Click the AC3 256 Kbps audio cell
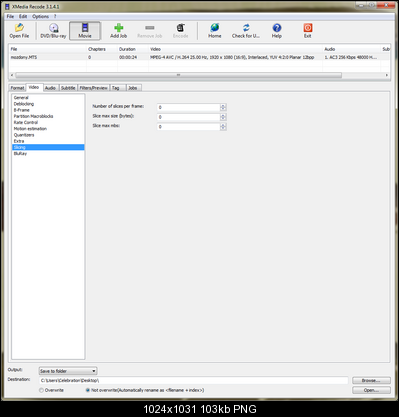This screenshot has height=417, width=399. (x=351, y=57)
